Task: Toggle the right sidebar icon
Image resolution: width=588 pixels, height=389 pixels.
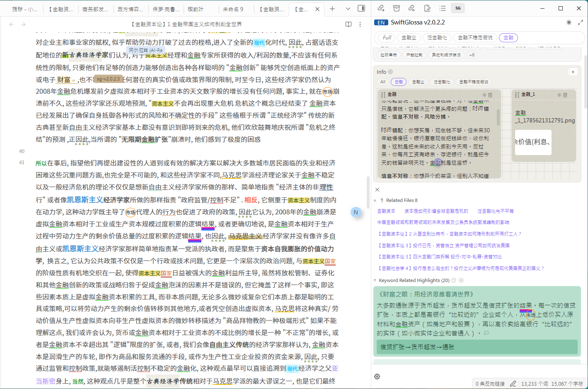Action: tap(361, 9)
